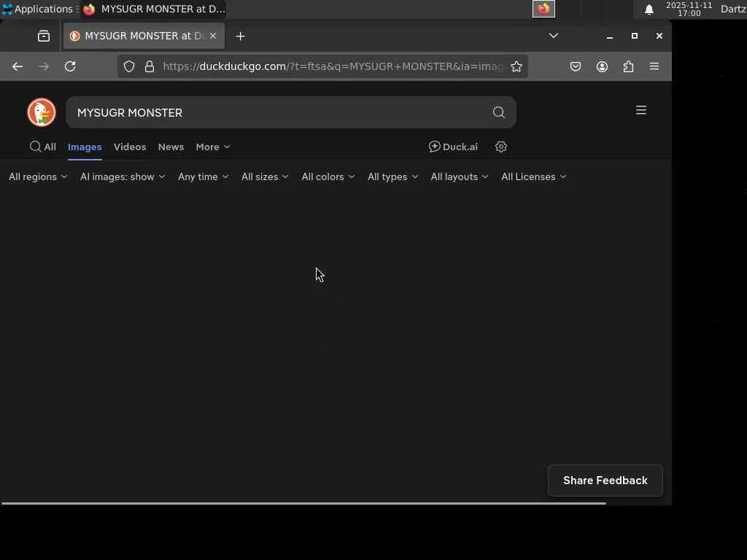Open Duck.ai chat
747x560 pixels.
click(453, 147)
